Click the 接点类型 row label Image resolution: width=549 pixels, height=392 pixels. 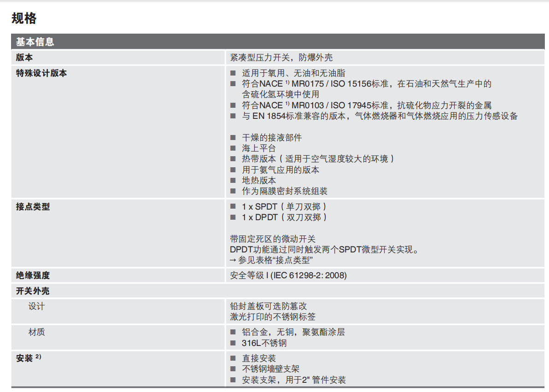33,207
